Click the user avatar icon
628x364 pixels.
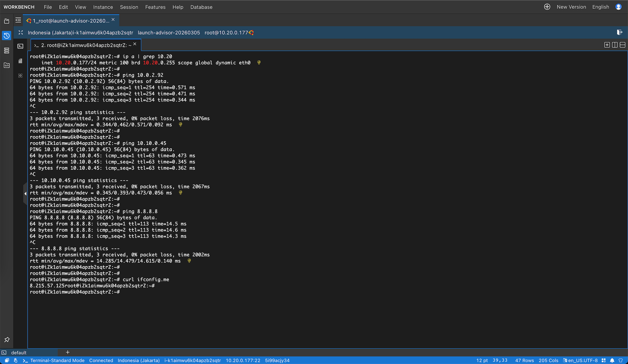(x=618, y=7)
